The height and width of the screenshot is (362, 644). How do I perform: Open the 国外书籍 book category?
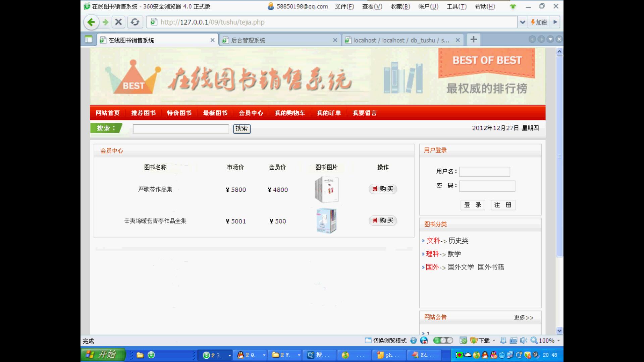point(491,267)
